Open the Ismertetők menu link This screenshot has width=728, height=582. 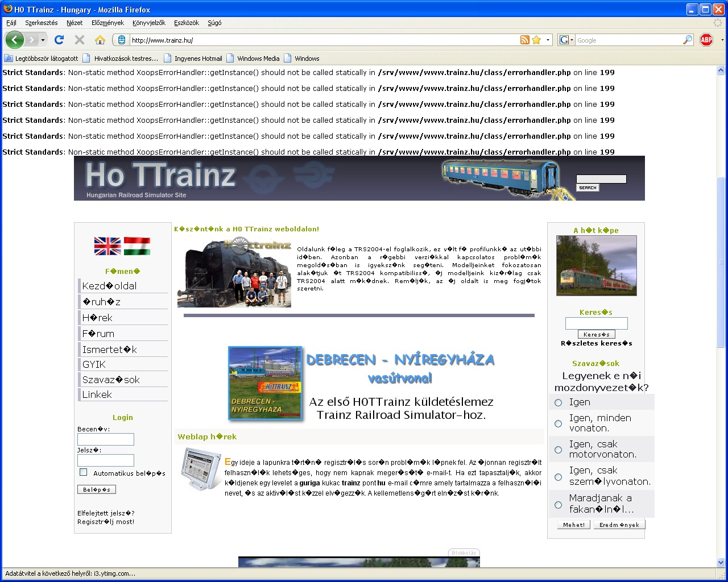coord(109,350)
